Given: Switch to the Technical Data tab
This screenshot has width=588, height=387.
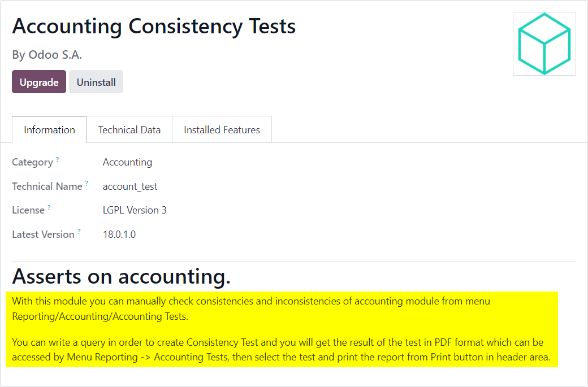Looking at the screenshot, I should point(129,129).
